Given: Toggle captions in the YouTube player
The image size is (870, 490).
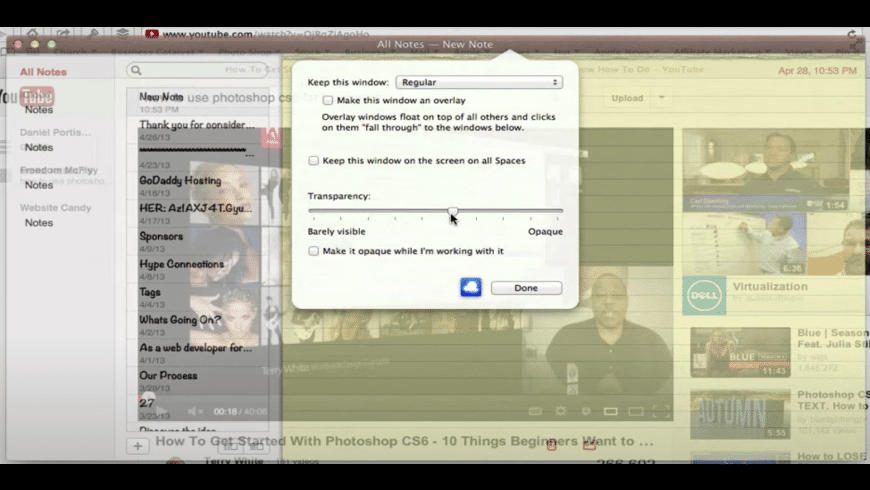Looking at the screenshot, I should pyautogui.click(x=535, y=411).
